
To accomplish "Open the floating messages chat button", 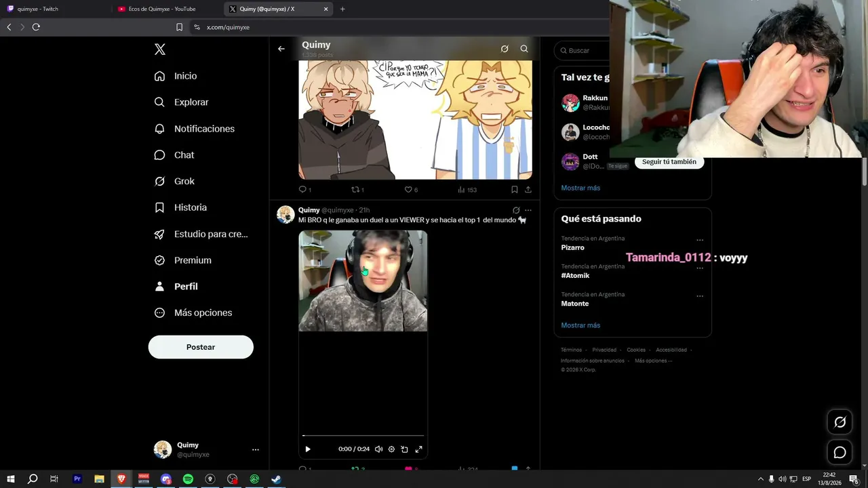I will pos(840,453).
